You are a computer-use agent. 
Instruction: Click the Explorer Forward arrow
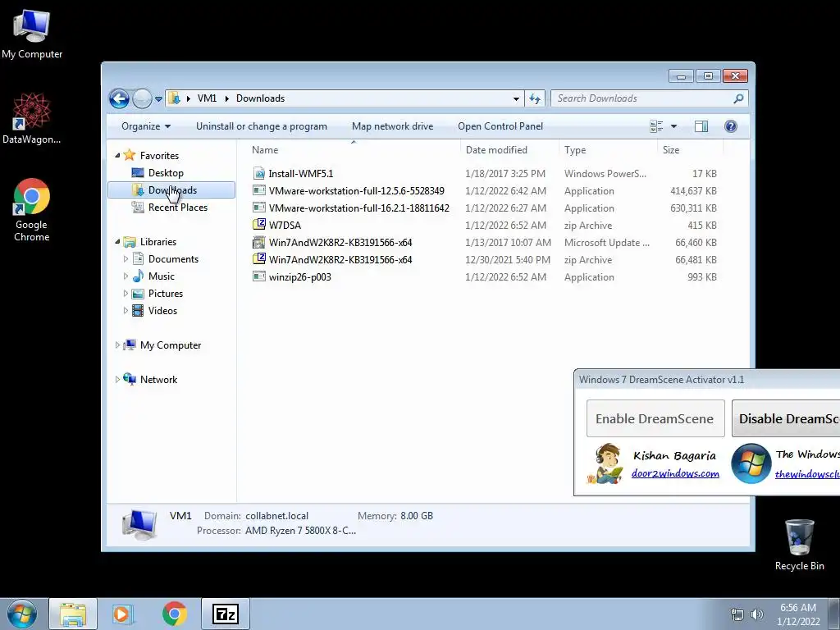tap(142, 98)
